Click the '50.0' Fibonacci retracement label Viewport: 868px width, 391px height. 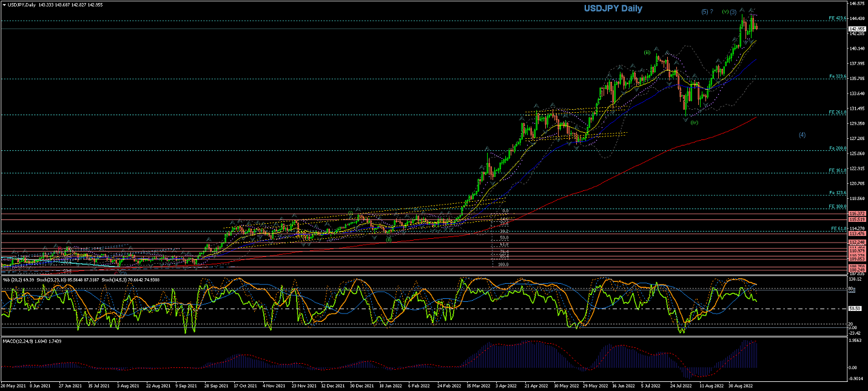point(504,238)
